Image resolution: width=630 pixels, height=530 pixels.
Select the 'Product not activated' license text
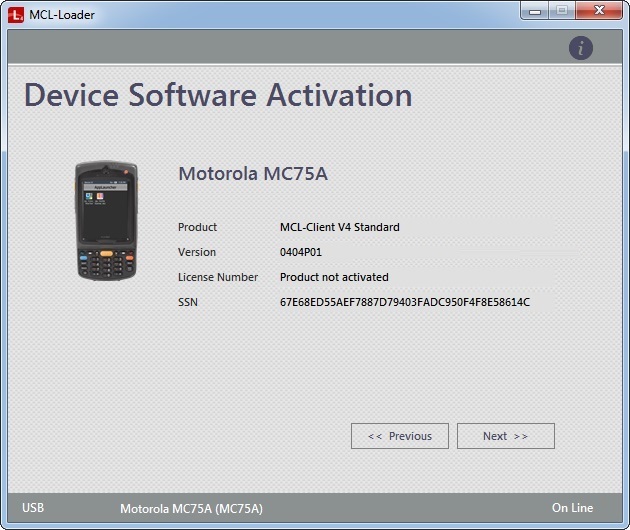(x=334, y=277)
